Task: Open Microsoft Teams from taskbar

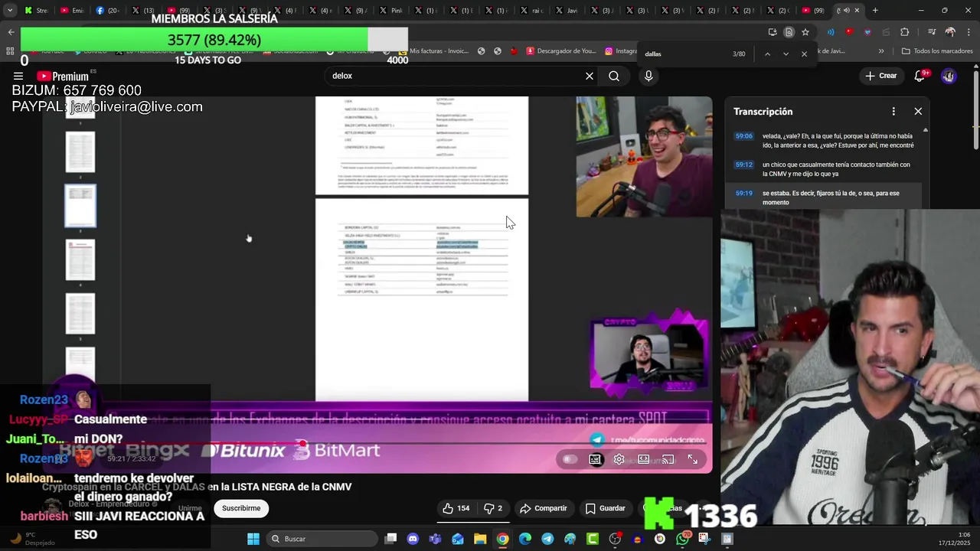Action: (436, 539)
